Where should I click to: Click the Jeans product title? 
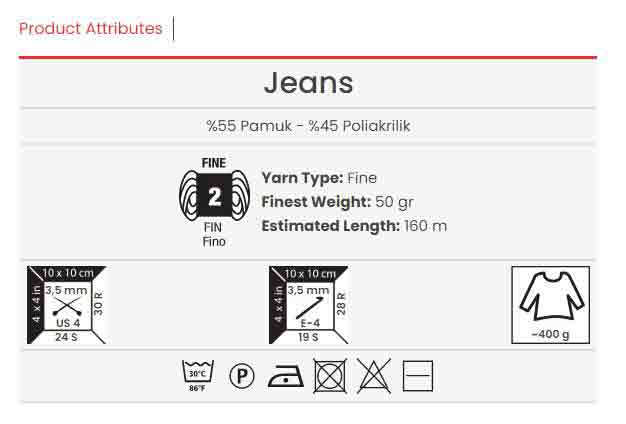(309, 83)
